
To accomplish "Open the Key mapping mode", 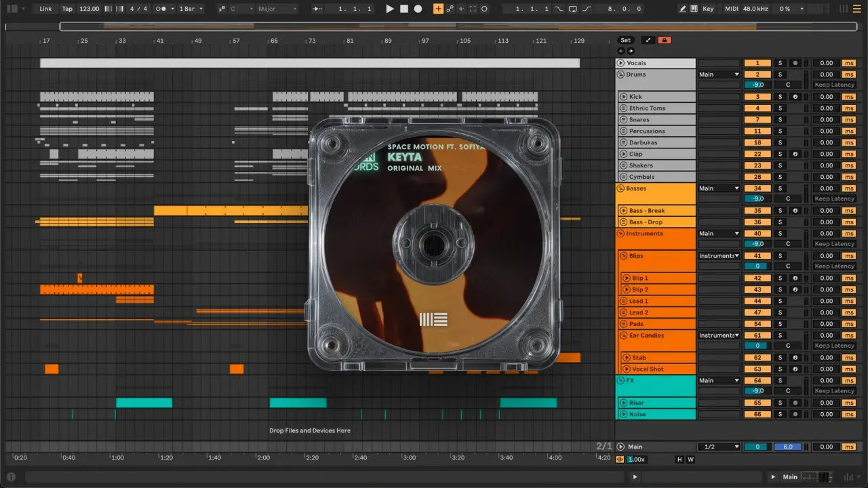I will coord(708,9).
